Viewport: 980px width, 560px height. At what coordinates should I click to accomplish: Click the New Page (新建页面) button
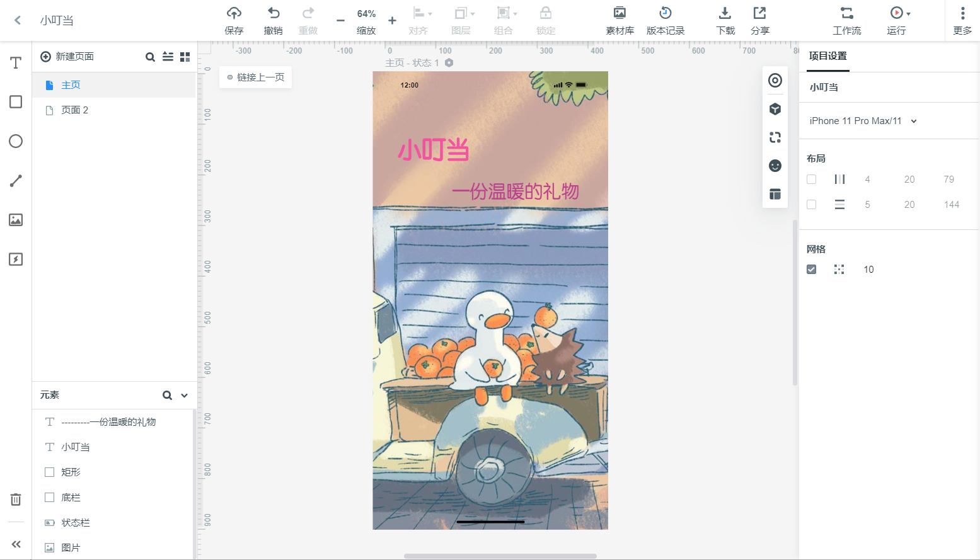point(67,57)
